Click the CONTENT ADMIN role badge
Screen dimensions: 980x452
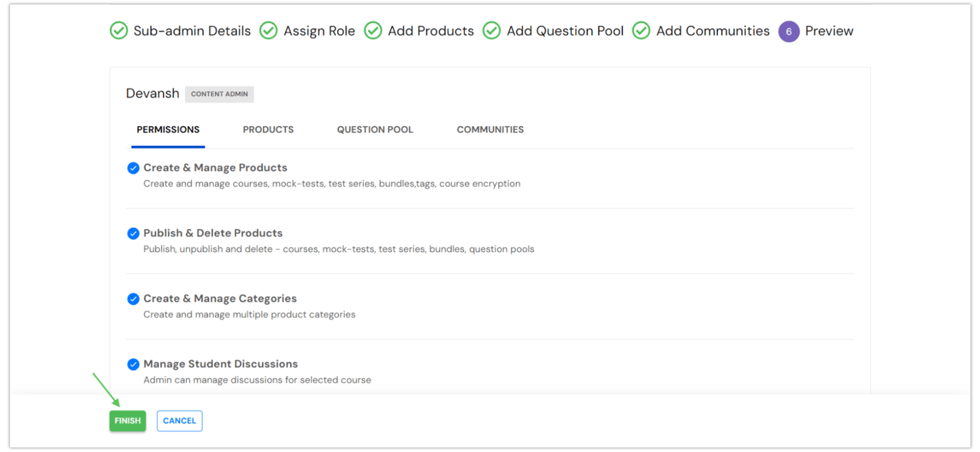(219, 94)
